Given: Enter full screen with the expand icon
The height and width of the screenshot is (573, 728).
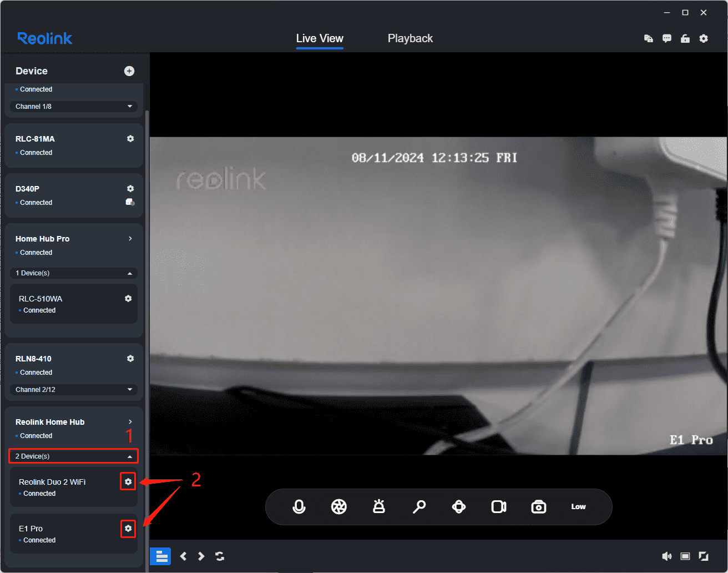Looking at the screenshot, I should 704,556.
